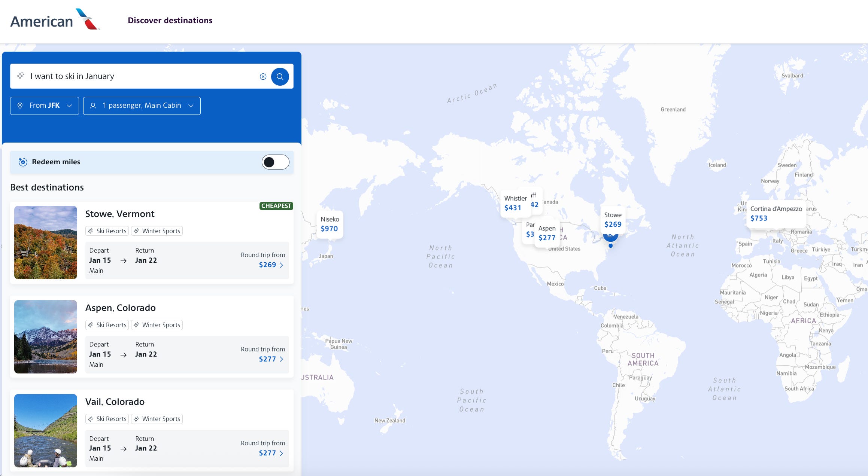Click the sparkle icon in search box
Viewport: 868px width, 476px height.
(x=21, y=76)
